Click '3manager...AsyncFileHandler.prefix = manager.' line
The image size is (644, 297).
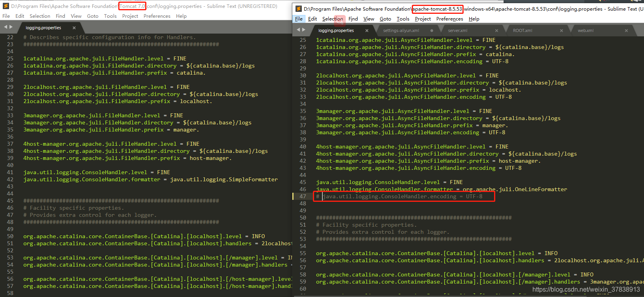pyautogui.click(x=412, y=125)
